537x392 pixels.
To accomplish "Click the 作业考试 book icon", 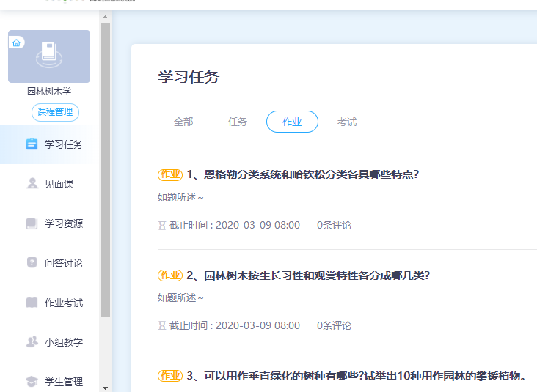I will click(x=32, y=303).
